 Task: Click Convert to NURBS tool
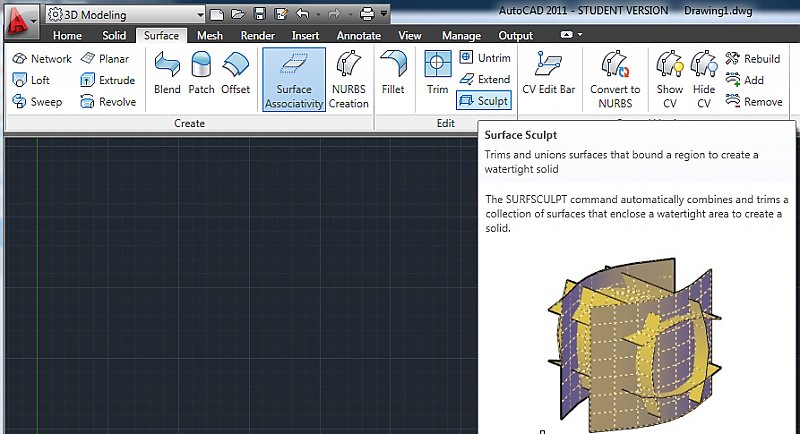click(x=615, y=80)
